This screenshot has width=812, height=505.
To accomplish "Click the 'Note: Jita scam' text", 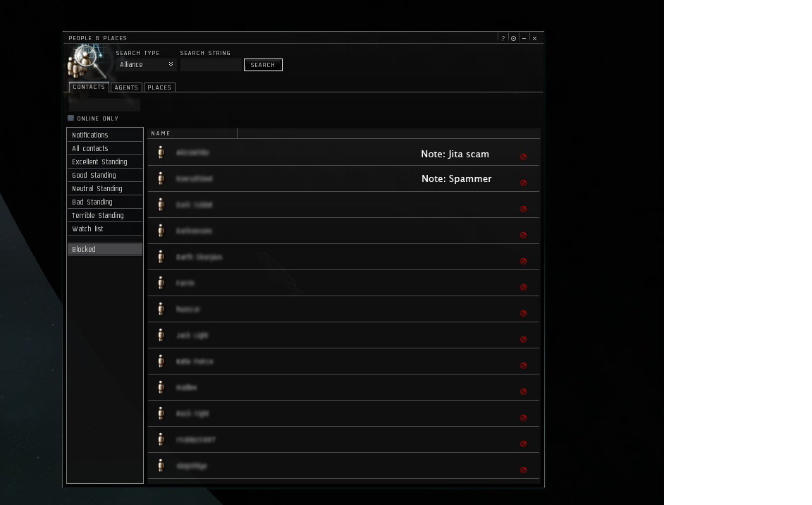I will click(455, 154).
